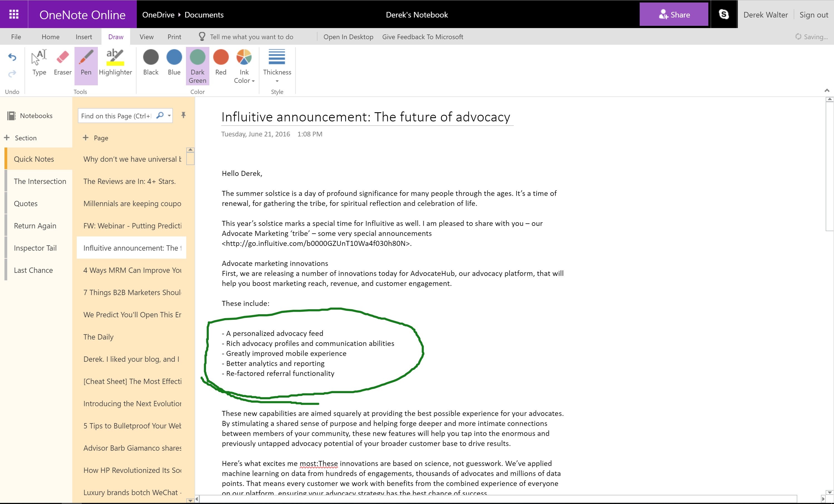Open the Influitive announcement note
The image size is (834, 504).
[x=132, y=248]
